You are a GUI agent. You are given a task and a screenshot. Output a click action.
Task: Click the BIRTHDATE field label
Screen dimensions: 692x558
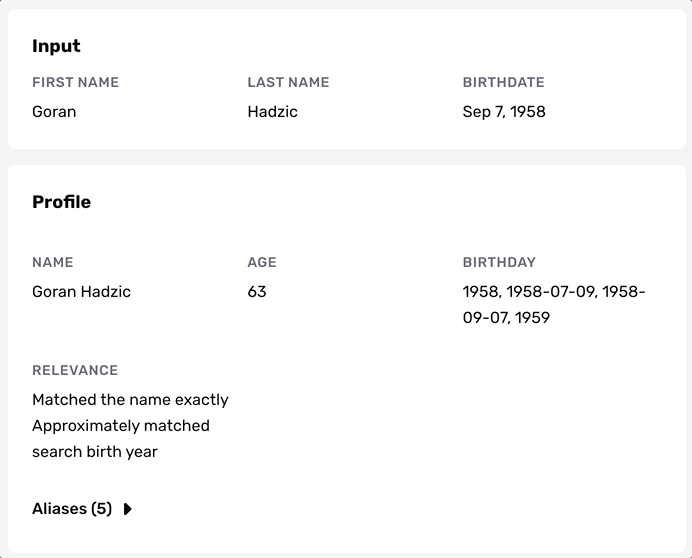[503, 83]
